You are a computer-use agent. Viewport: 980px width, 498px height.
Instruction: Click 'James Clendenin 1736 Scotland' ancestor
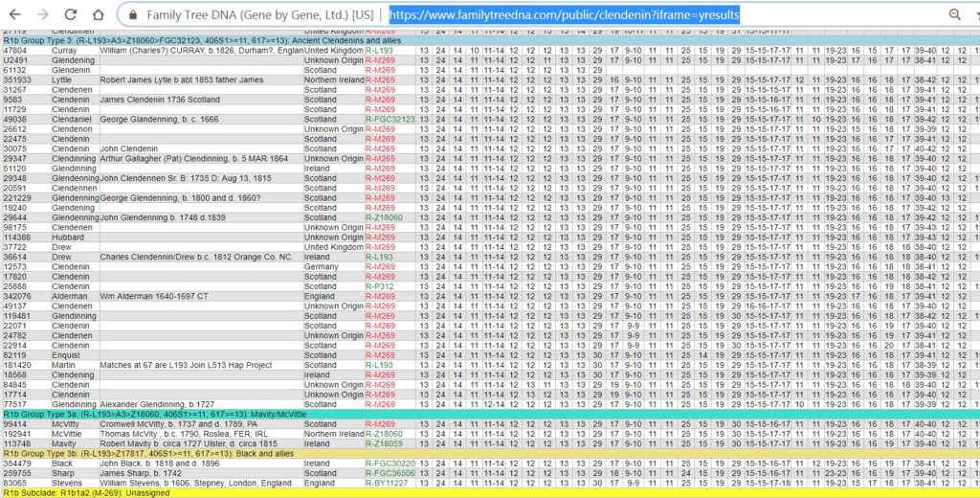[160, 101]
